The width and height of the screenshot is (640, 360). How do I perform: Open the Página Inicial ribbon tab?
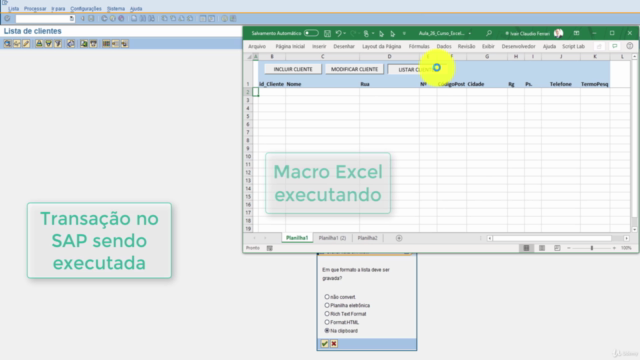click(290, 47)
